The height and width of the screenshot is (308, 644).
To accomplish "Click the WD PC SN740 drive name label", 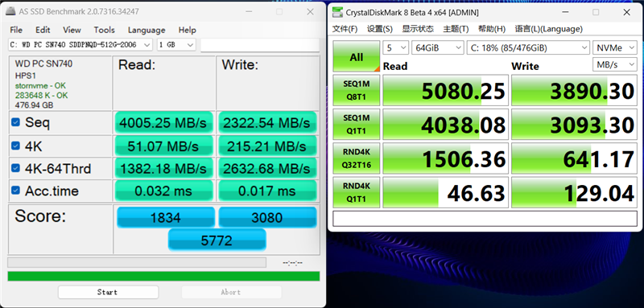I will click(x=43, y=64).
